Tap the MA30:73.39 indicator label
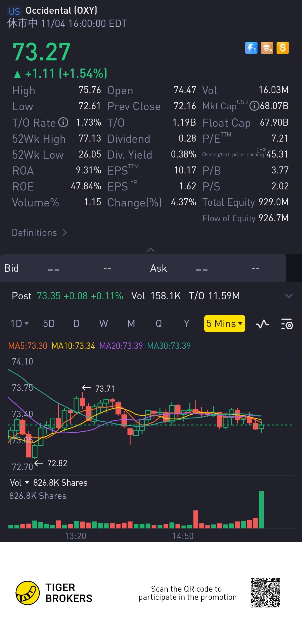The width and height of the screenshot is (302, 644). coord(169,346)
